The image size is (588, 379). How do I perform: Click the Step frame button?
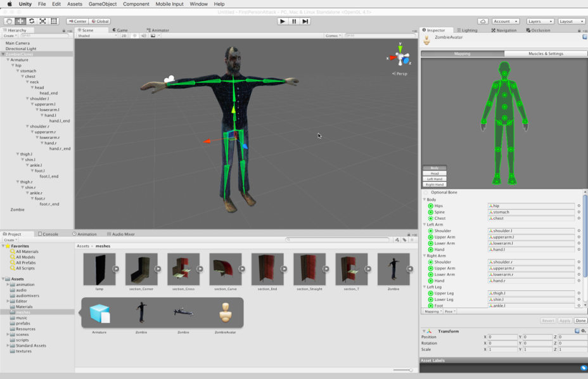(305, 22)
